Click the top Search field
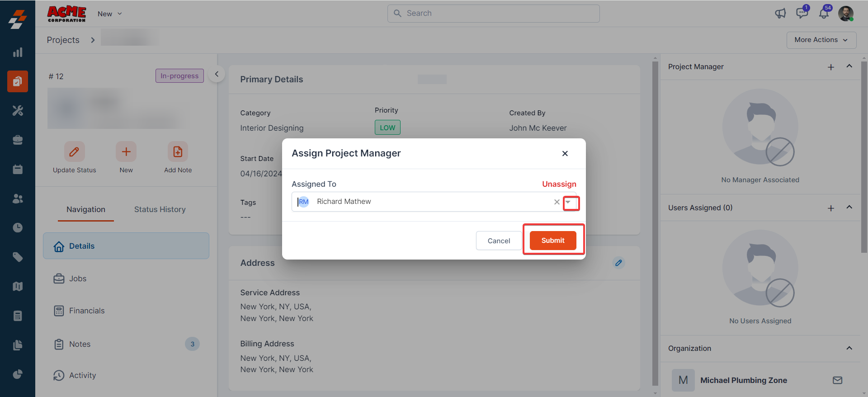 [x=493, y=14]
